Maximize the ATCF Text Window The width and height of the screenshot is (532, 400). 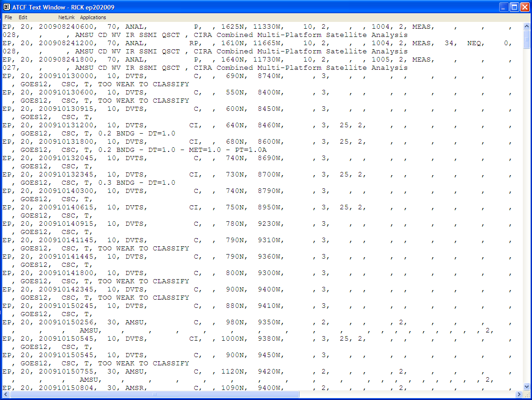pyautogui.click(x=514, y=7)
